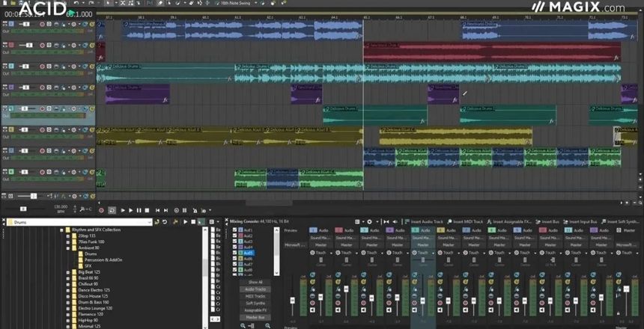Click the Master Bus filter button

click(x=255, y=317)
